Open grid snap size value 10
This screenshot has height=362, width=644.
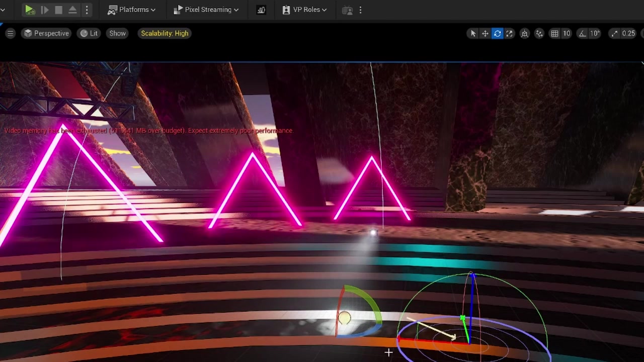pyautogui.click(x=567, y=33)
